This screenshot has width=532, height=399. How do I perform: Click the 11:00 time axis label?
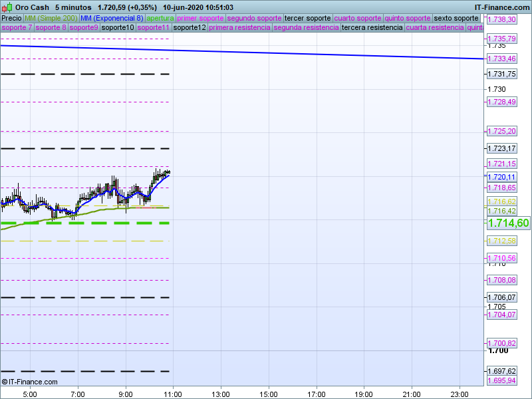tap(173, 394)
